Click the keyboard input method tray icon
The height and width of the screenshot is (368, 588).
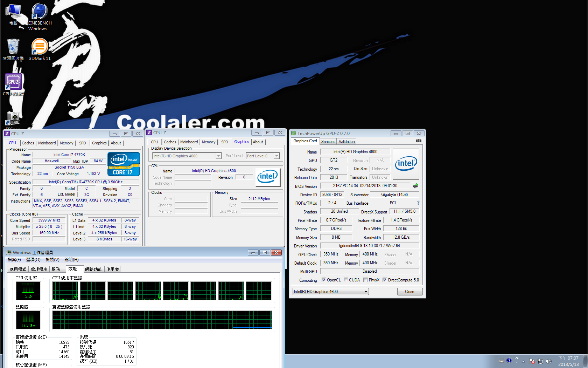point(502,361)
